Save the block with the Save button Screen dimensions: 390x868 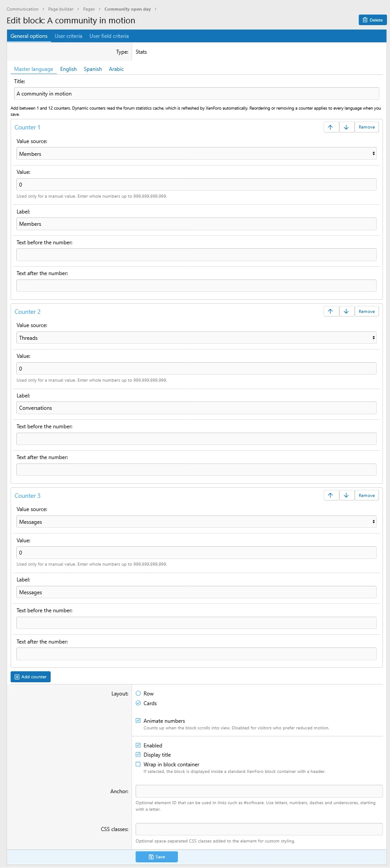click(157, 857)
